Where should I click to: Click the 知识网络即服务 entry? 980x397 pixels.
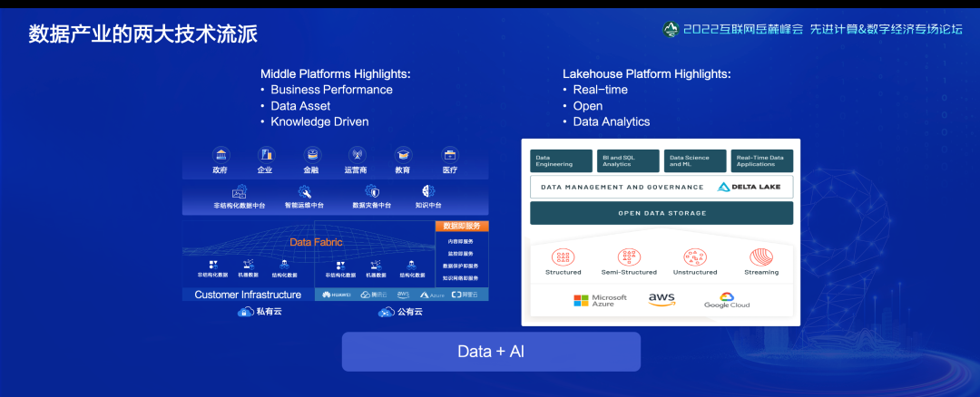461,277
